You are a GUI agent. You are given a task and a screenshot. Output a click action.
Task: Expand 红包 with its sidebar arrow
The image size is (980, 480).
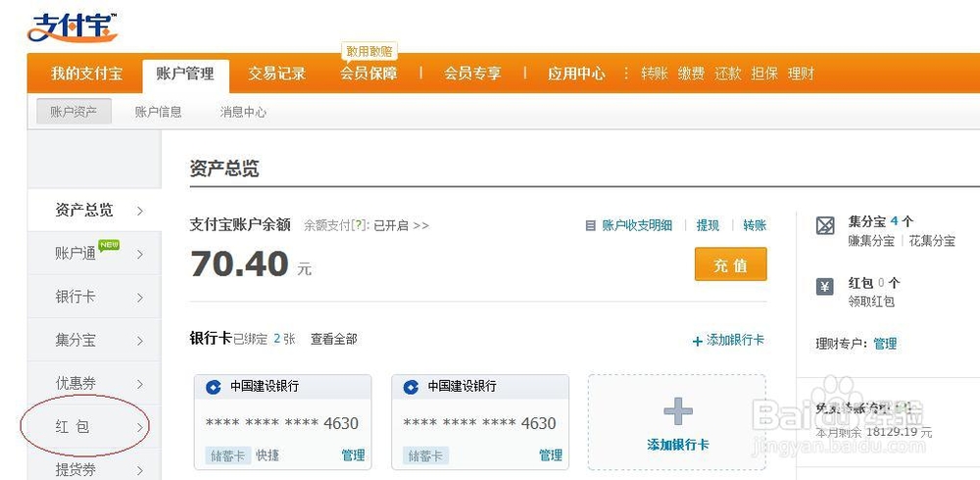pyautogui.click(x=140, y=427)
